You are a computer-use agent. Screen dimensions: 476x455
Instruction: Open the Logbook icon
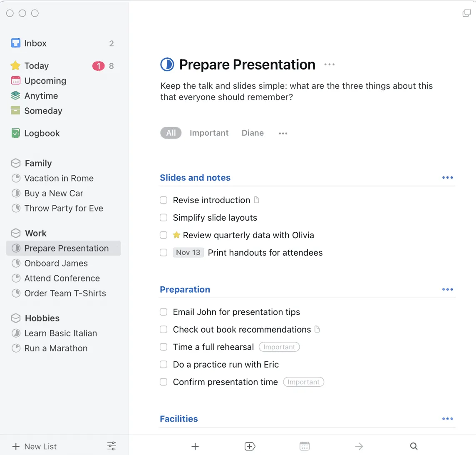(15, 133)
